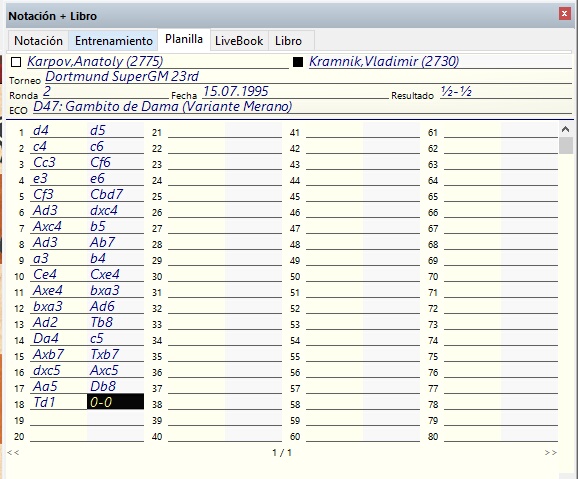Click black player name Kramnik,Vladimir (2730)
Screen dimensions: 578x479
click(x=384, y=61)
